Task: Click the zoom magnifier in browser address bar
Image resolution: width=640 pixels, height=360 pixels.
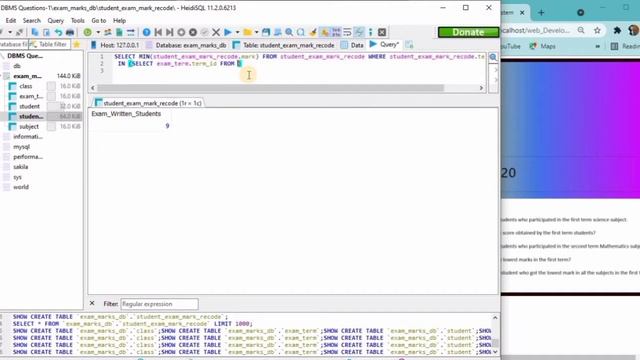Action: tap(581, 30)
